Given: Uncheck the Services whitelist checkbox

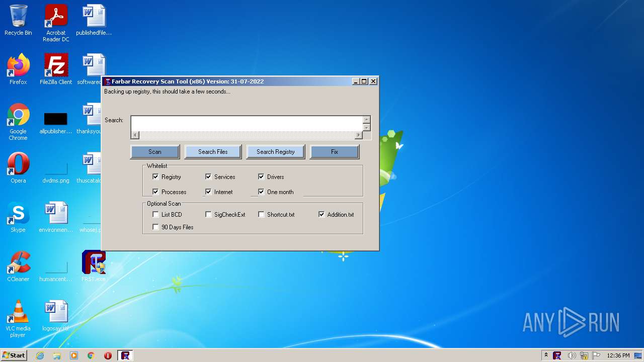Looking at the screenshot, I should pyautogui.click(x=208, y=176).
